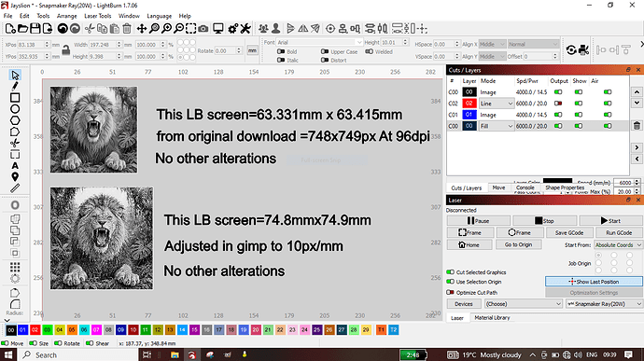Delete selected layer with trash icon
644x361 pixels.
(637, 126)
